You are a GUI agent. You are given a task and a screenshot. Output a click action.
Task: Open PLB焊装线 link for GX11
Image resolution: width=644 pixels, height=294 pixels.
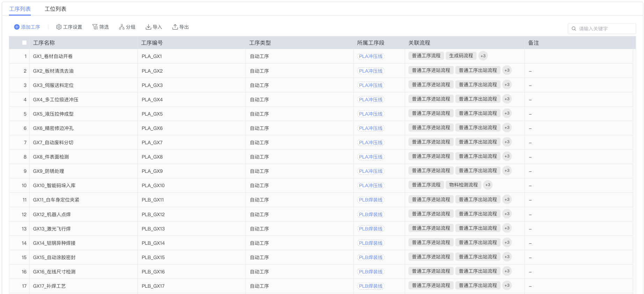click(x=371, y=200)
